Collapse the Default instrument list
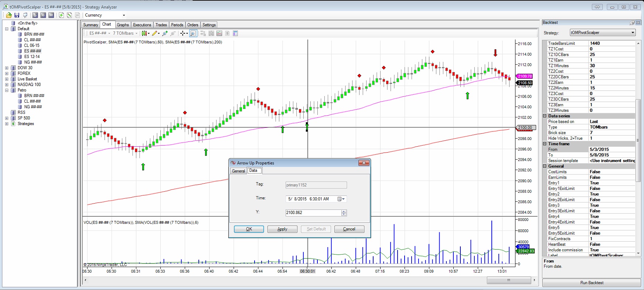This screenshot has height=290, width=644. 7,29
